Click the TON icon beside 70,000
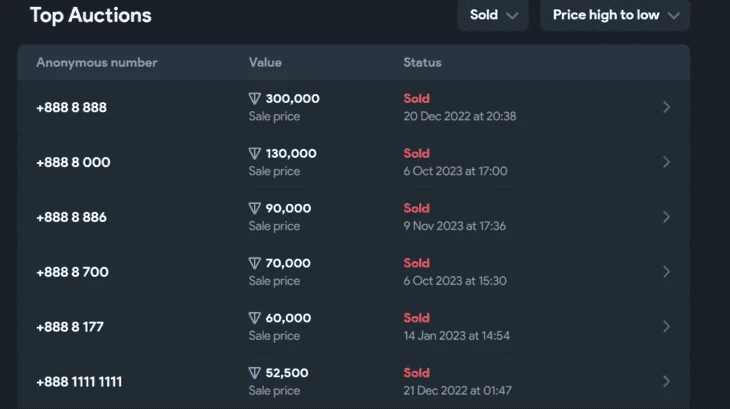The height and width of the screenshot is (409, 730). pyautogui.click(x=254, y=263)
